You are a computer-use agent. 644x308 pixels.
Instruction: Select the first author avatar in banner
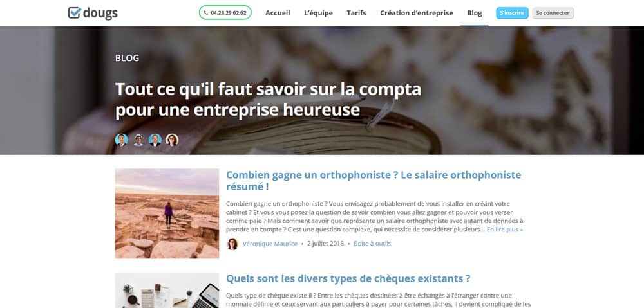(x=122, y=140)
